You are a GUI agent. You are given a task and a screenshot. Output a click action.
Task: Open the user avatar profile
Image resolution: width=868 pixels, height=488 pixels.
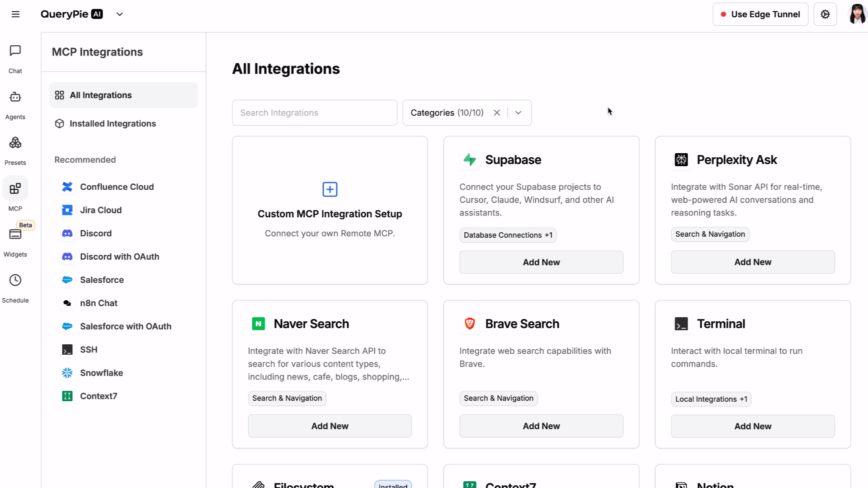pyautogui.click(x=857, y=14)
